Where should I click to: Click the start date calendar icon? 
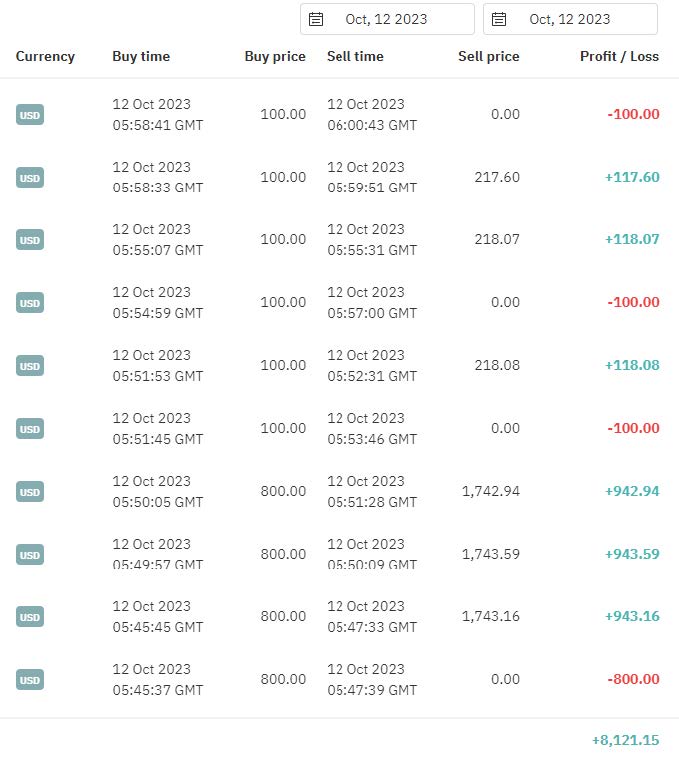point(316,19)
